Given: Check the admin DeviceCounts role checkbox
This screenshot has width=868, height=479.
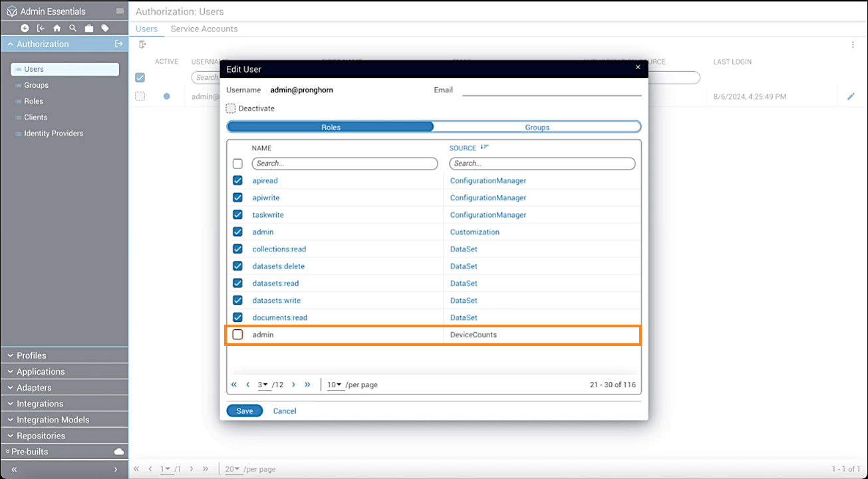Looking at the screenshot, I should coord(237,335).
